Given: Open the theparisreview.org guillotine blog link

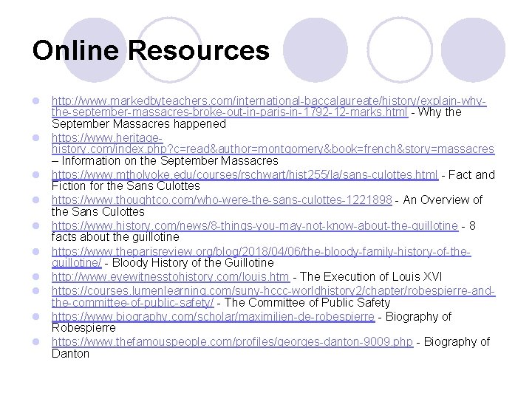Looking at the screenshot, I should click(262, 257).
